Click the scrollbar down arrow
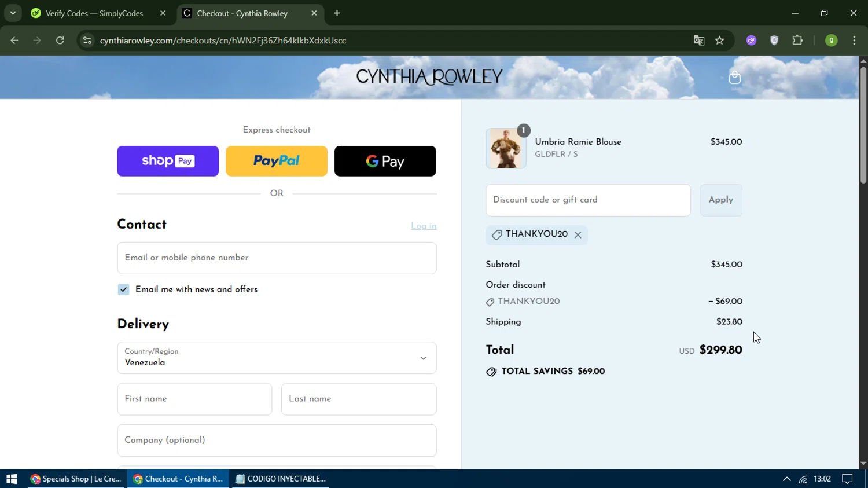This screenshot has height=488, width=868. (863, 464)
